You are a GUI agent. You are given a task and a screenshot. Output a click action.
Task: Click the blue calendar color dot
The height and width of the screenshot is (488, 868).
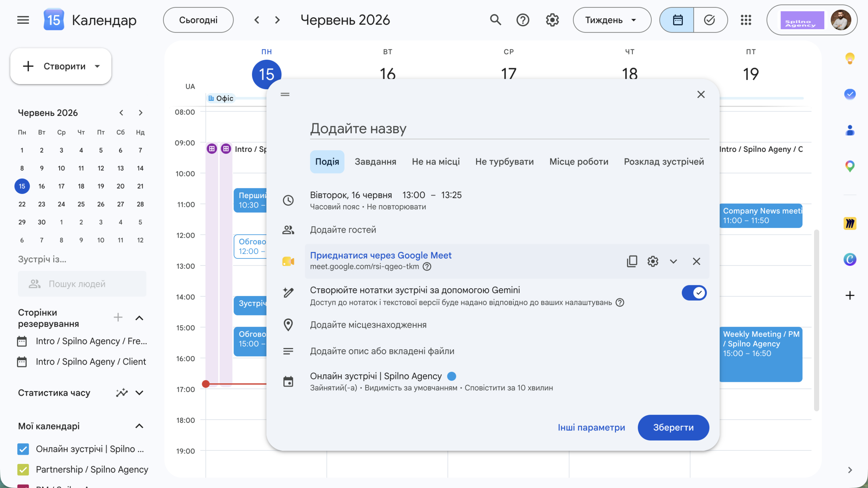pos(452,376)
